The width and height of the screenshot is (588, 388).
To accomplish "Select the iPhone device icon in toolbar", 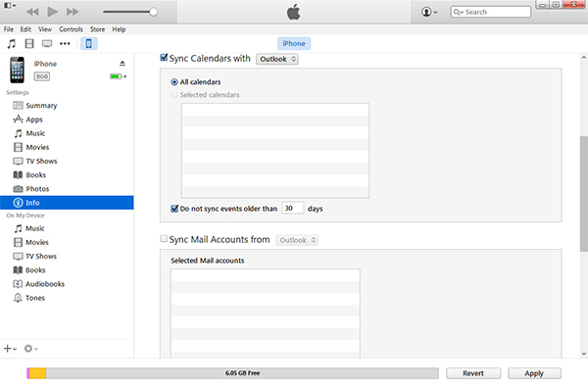I will [88, 44].
